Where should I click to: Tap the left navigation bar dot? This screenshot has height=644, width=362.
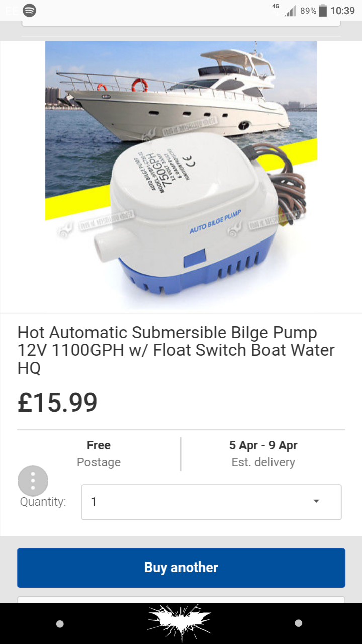click(60, 624)
